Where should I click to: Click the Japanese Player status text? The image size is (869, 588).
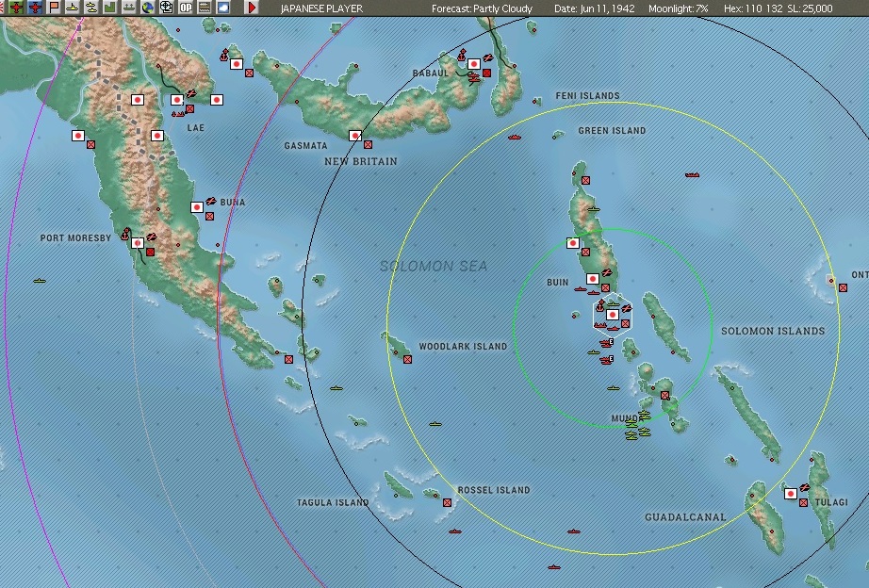coord(322,8)
